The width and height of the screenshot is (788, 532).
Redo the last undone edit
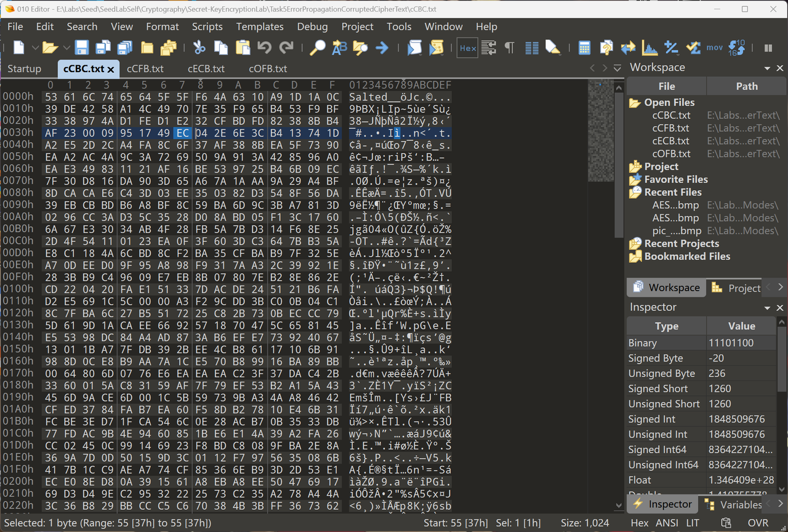(286, 48)
